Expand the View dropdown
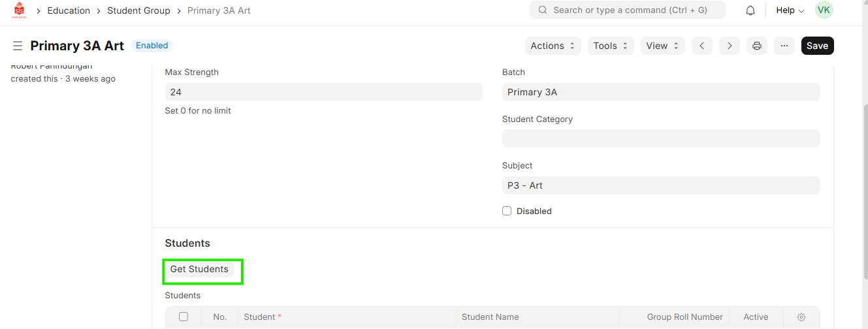 (662, 46)
